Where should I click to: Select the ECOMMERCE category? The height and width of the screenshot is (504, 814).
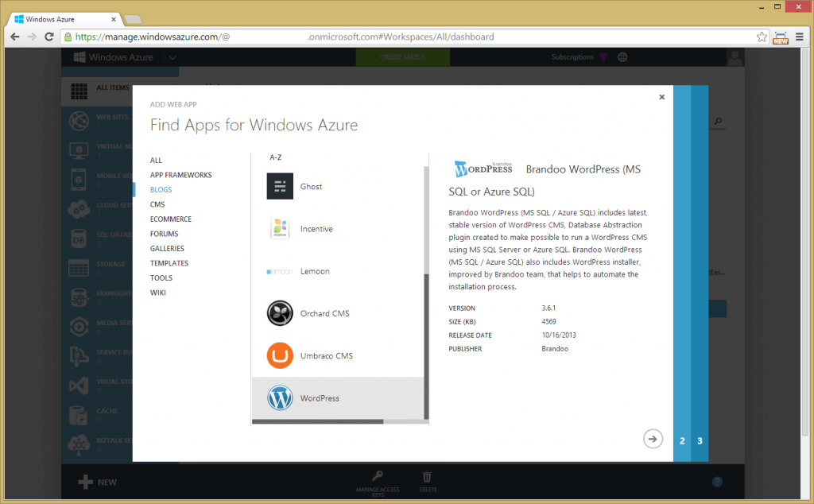tap(171, 219)
